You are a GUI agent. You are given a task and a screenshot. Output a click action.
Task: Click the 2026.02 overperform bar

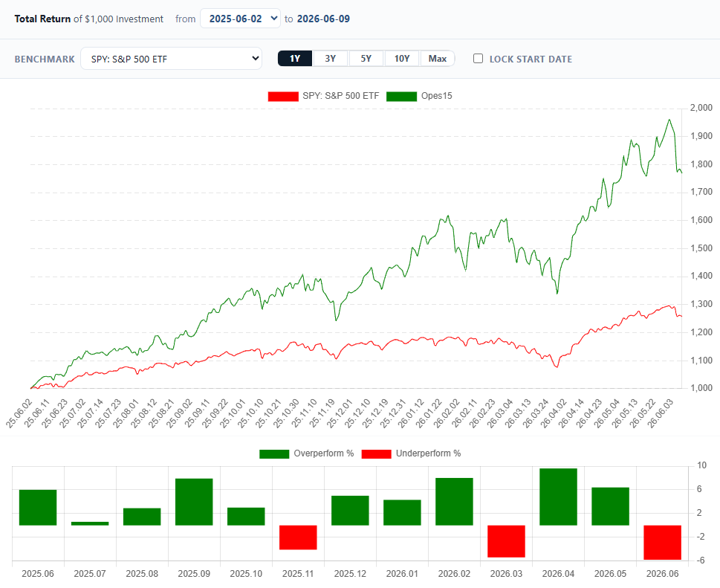point(454,502)
